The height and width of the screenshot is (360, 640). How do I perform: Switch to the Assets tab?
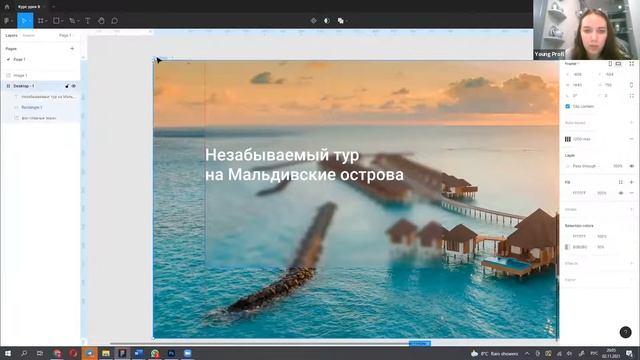[29, 36]
